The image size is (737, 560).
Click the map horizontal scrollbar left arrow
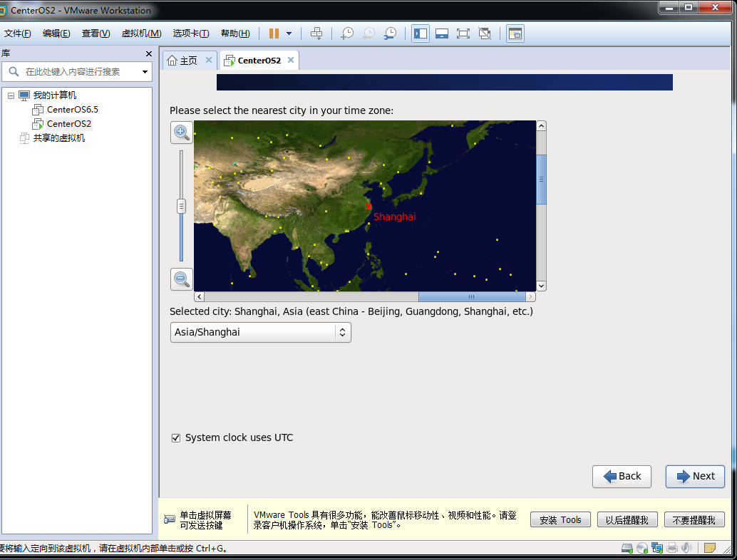point(200,296)
